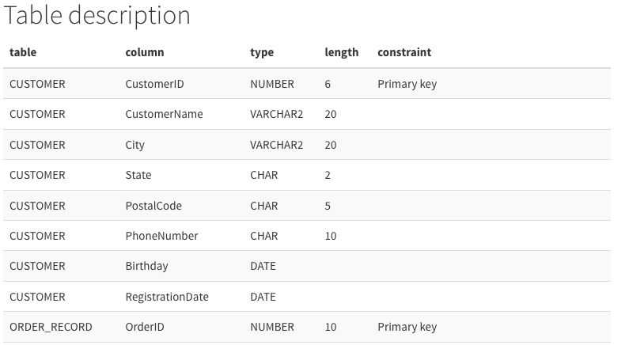Click Primary key in the OrderID row
The width and height of the screenshot is (644, 345).
point(407,328)
